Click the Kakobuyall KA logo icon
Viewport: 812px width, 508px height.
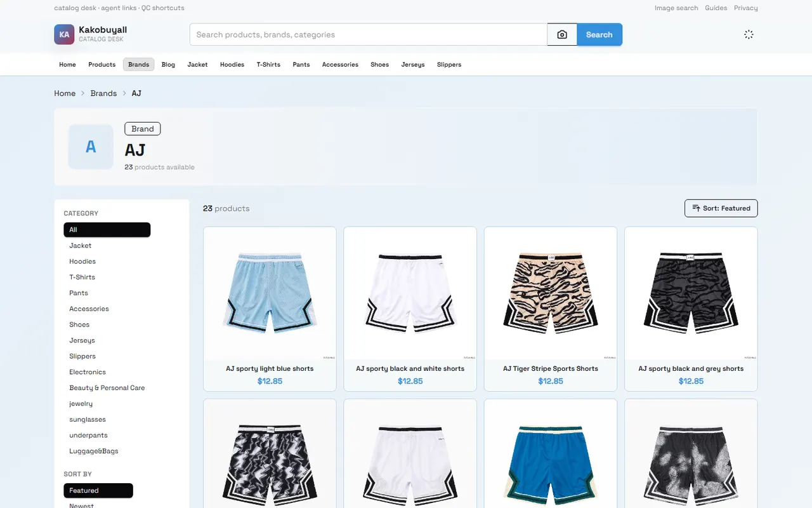[x=65, y=35]
